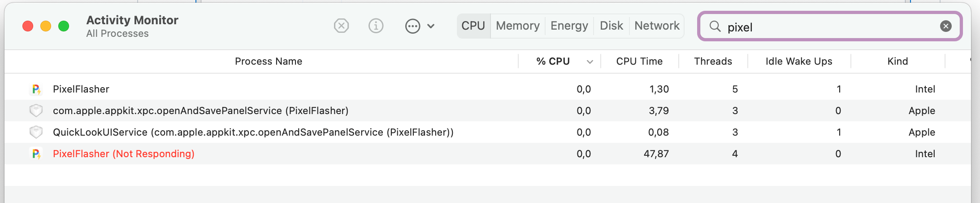Click the shield icon beside openAndSavePanelService
Viewport: 980px width, 203px height.
pos(36,110)
